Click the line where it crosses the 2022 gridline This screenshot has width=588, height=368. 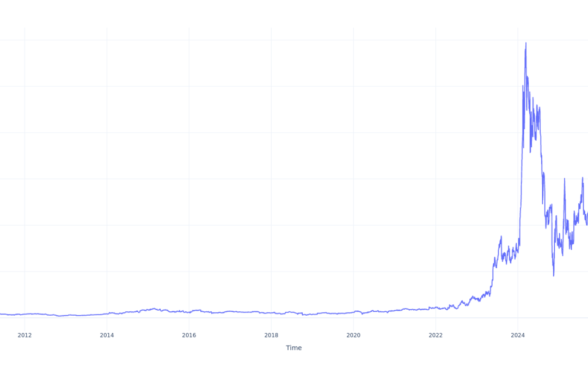tap(436, 308)
